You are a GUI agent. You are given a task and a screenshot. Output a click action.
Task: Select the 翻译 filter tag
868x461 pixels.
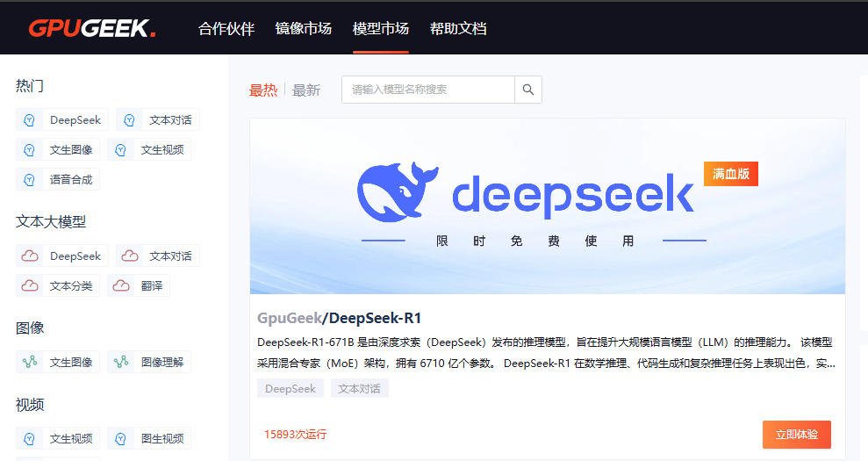click(139, 286)
